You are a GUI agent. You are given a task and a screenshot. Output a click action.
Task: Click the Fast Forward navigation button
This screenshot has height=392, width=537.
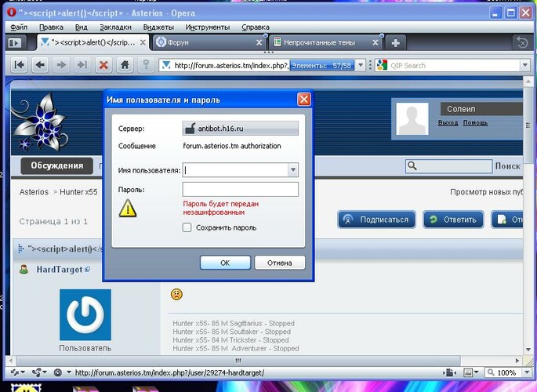pyautogui.click(x=82, y=65)
